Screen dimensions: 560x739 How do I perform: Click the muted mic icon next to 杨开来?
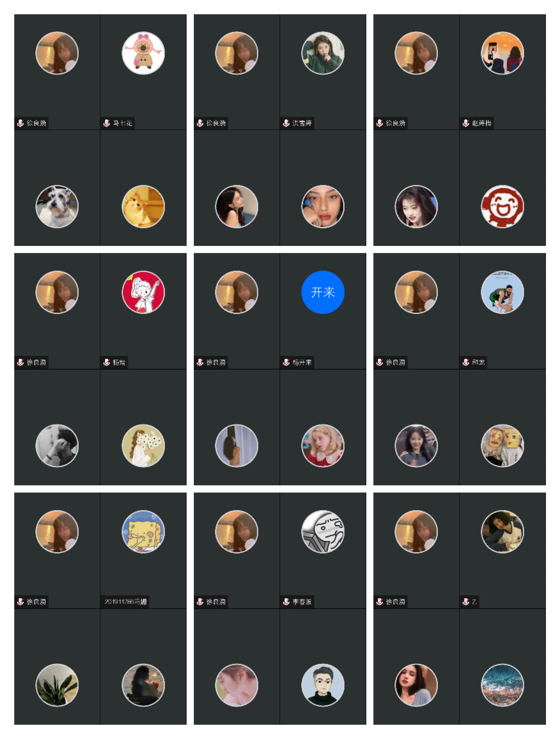point(286,362)
